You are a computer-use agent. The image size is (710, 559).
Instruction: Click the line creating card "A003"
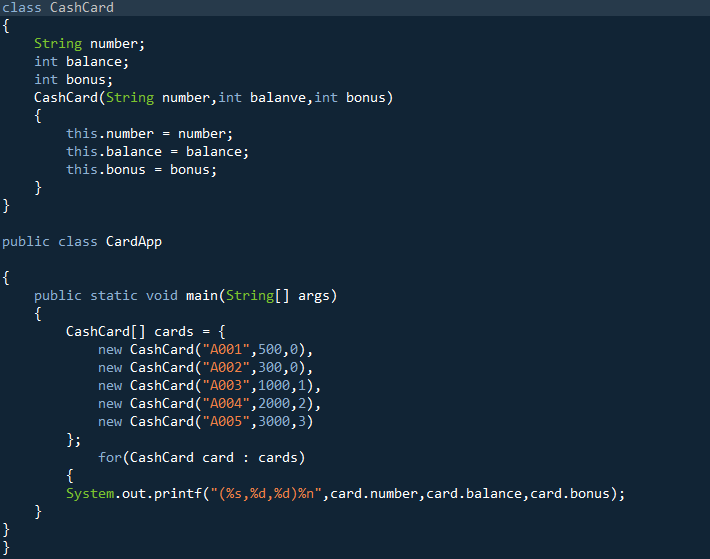210,386
